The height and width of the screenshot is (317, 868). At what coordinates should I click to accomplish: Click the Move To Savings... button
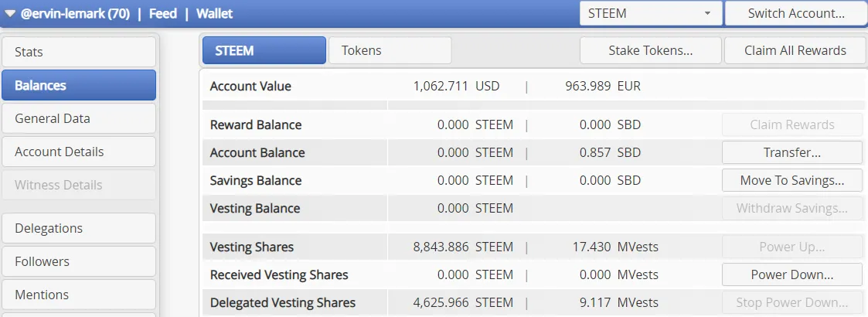point(792,181)
